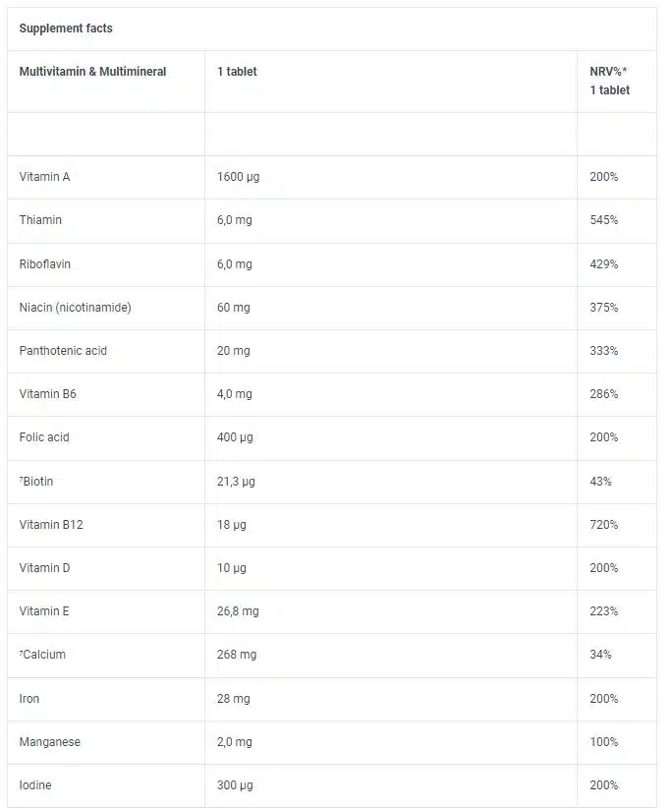This screenshot has height=808, width=672.
Task: Select the Iron 28 mg value
Action: click(234, 699)
